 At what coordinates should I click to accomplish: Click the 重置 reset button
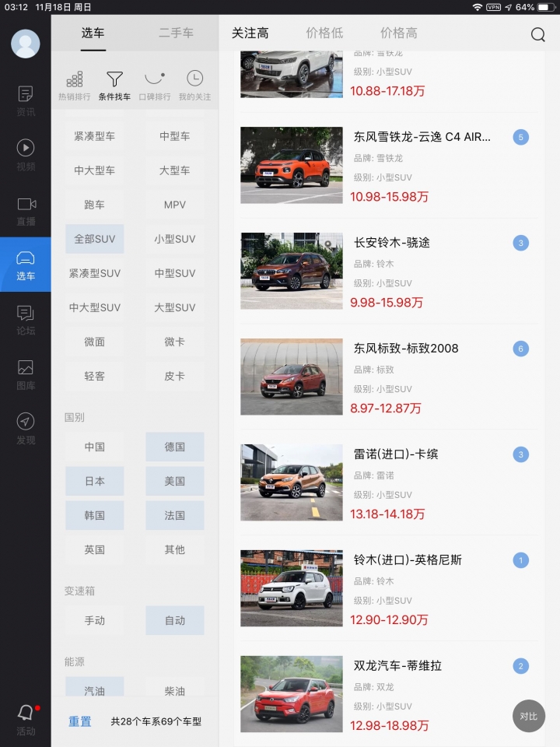[80, 722]
